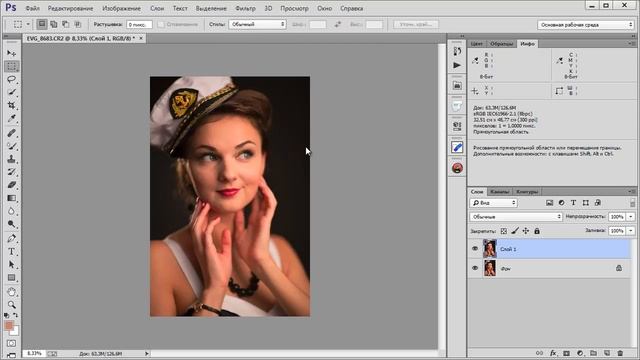Select the History Brush tool
The image size is (640, 360).
11,172
